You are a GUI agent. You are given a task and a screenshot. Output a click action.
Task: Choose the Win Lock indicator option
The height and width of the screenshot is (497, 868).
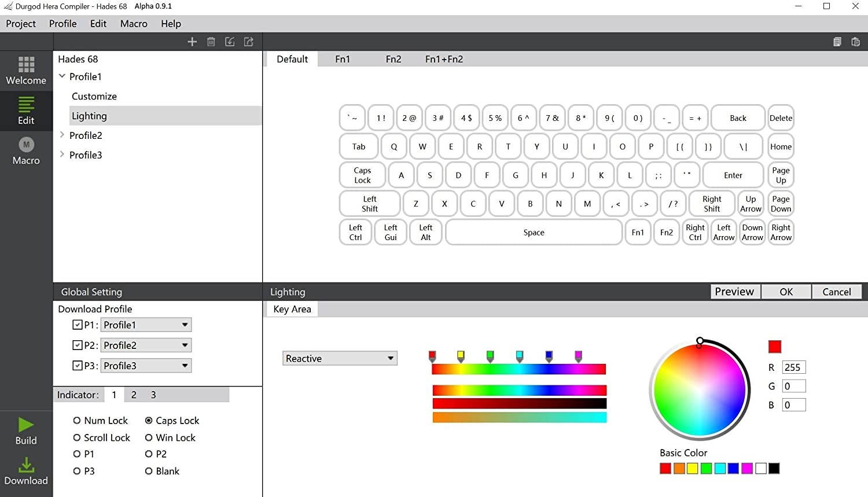[x=149, y=437]
